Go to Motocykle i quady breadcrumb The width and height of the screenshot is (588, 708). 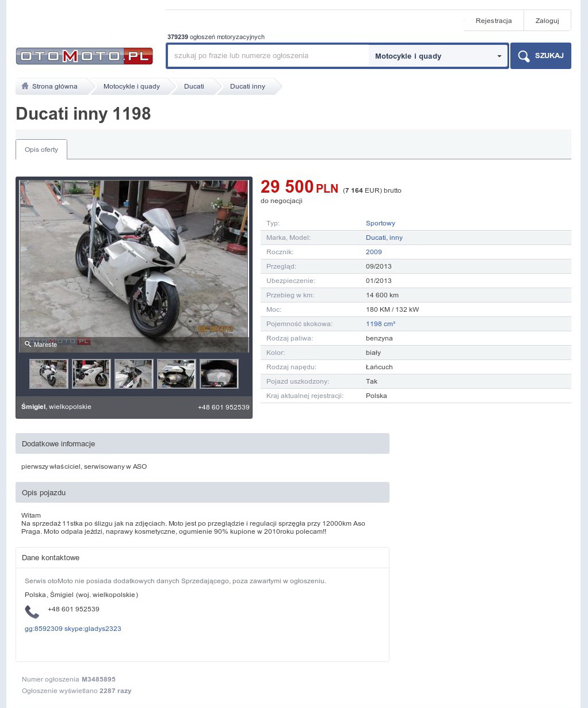coord(131,86)
